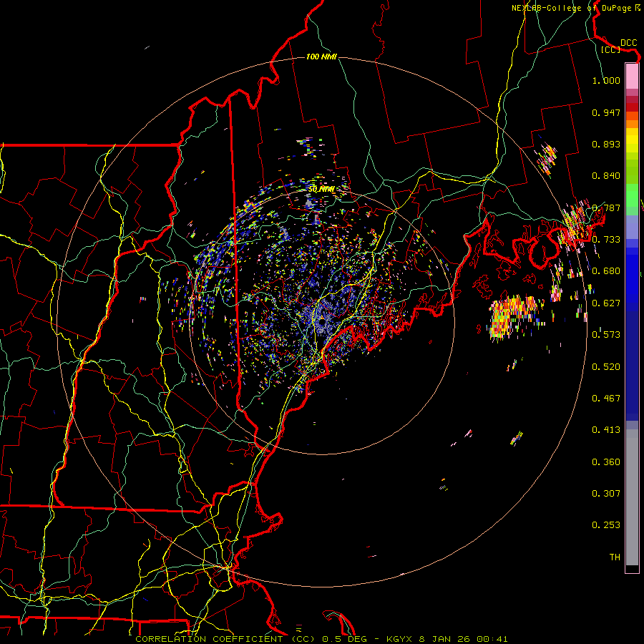Click the [CC] units label
This screenshot has width=644, height=644.
[611, 49]
